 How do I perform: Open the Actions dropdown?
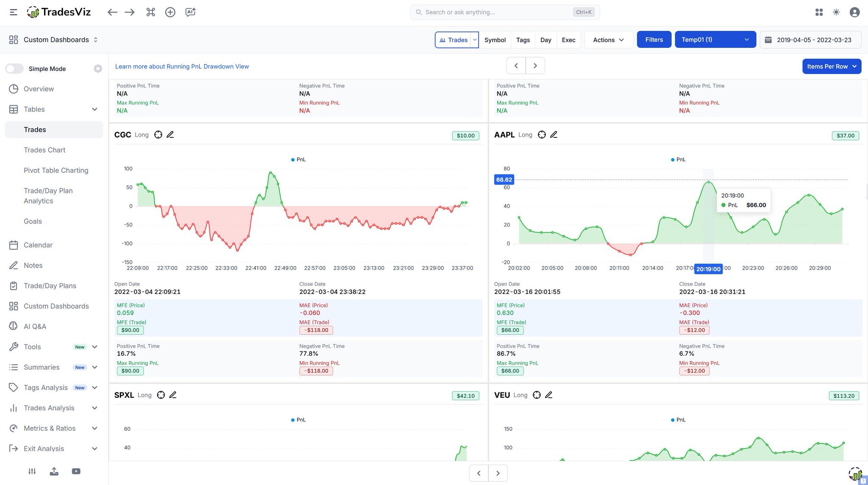pyautogui.click(x=609, y=40)
